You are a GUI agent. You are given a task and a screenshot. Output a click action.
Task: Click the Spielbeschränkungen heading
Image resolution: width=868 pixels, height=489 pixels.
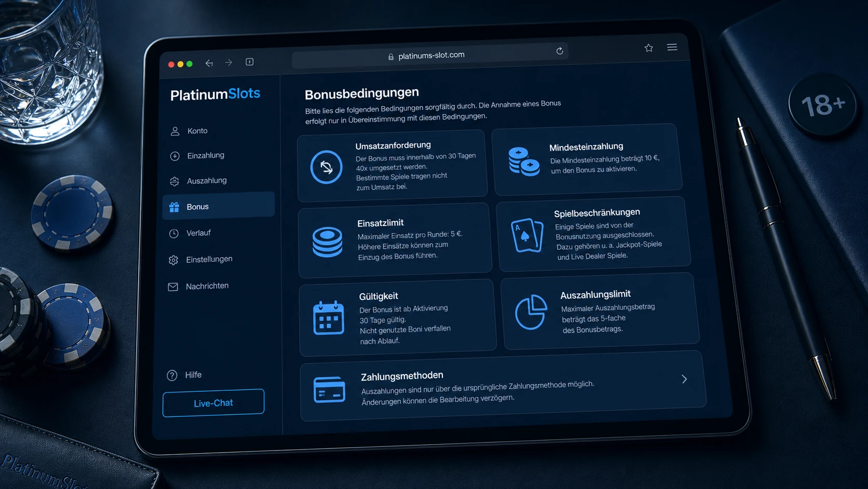point(597,213)
